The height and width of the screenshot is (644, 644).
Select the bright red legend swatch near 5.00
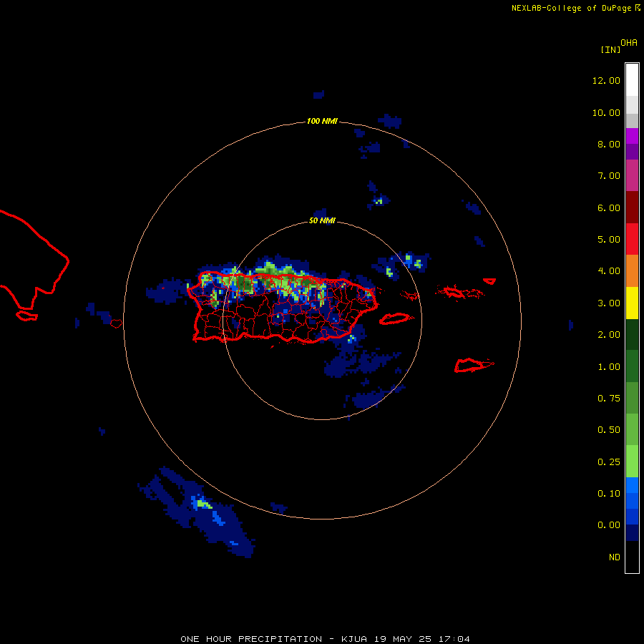click(632, 239)
